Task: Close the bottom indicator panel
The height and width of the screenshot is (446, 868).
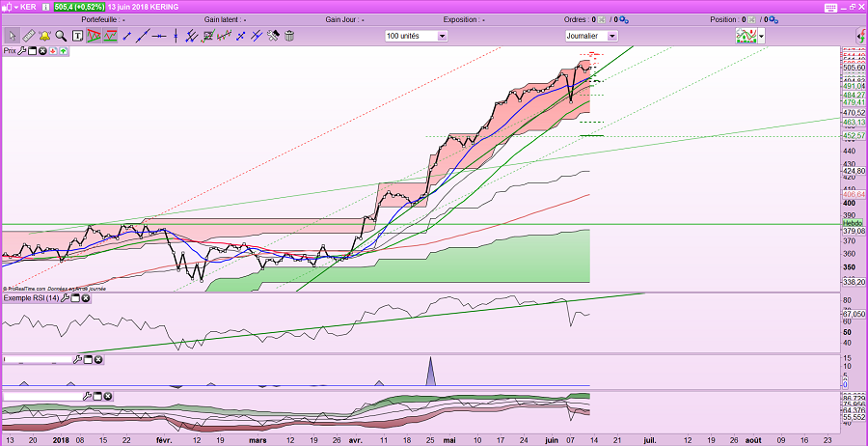Action: (x=107, y=396)
